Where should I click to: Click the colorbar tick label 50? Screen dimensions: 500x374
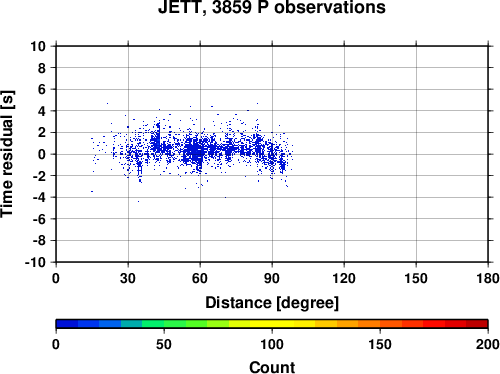tap(164, 344)
